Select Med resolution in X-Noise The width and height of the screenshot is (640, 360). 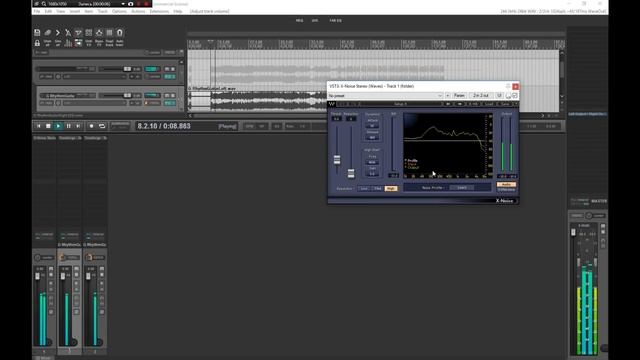(x=378, y=188)
